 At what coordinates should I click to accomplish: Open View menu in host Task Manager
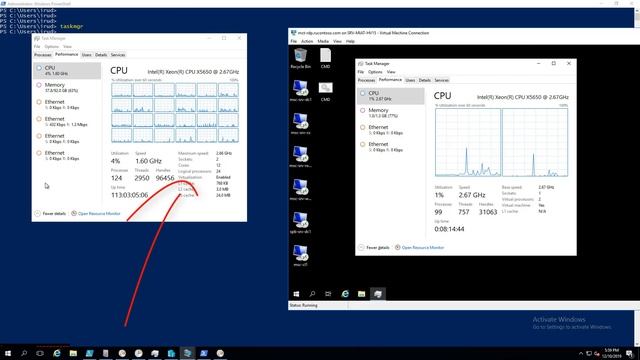coord(67,47)
